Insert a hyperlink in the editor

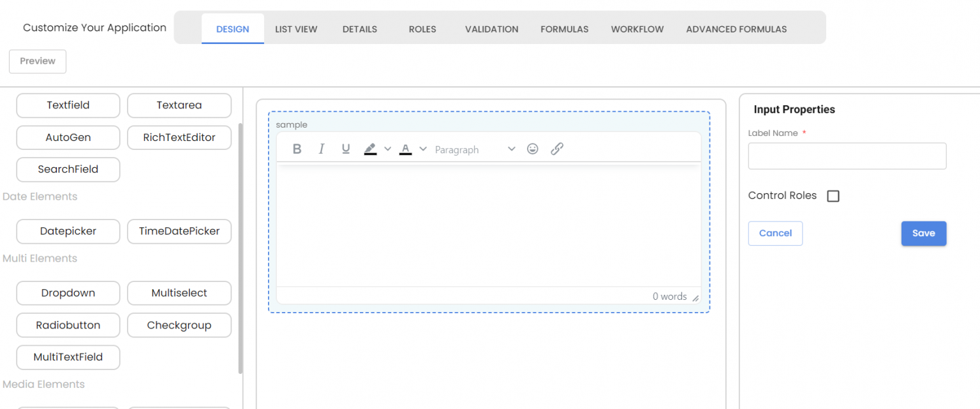[556, 149]
